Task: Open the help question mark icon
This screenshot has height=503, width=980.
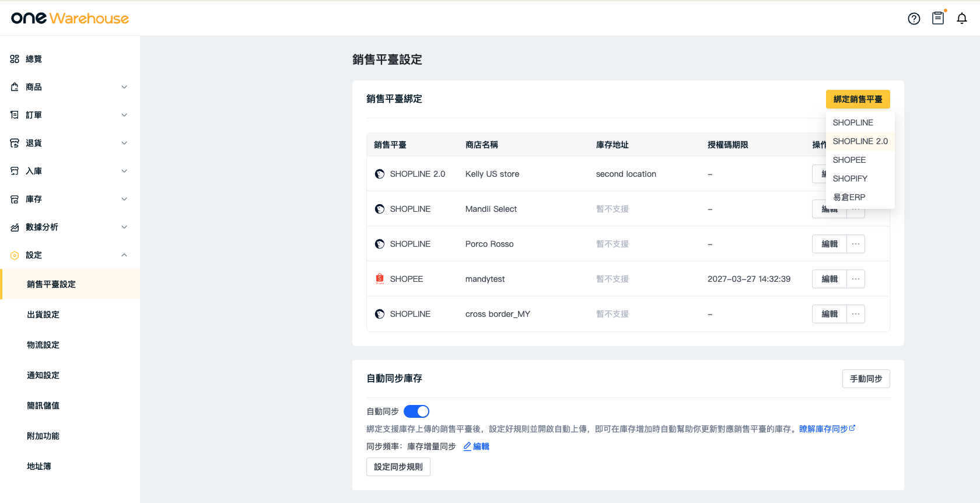Action: pyautogui.click(x=914, y=19)
